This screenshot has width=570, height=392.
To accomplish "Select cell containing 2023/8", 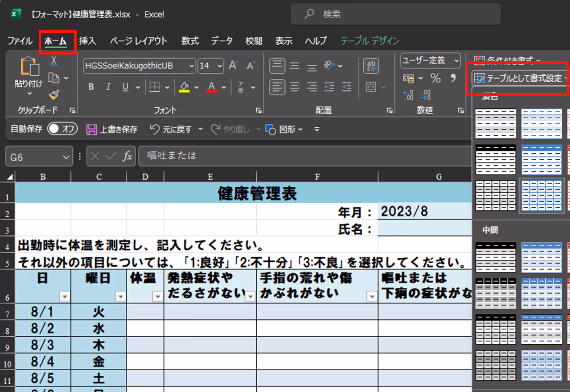I will coord(424,212).
